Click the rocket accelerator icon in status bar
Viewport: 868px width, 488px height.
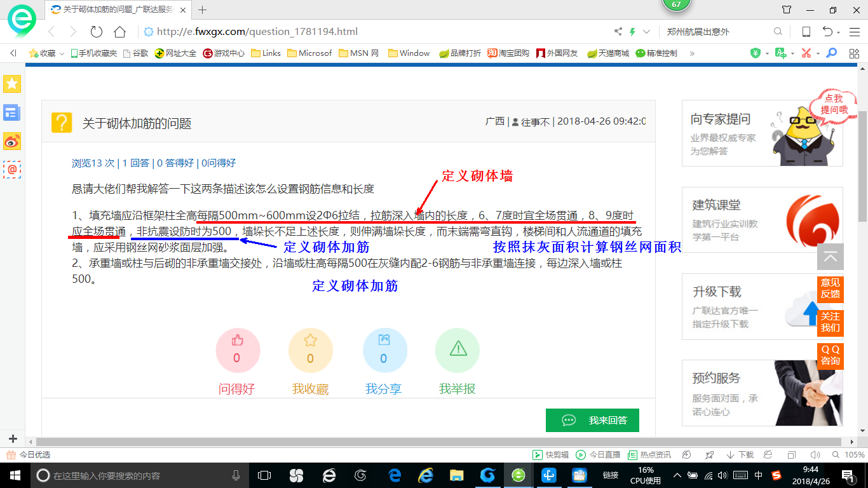710,455
